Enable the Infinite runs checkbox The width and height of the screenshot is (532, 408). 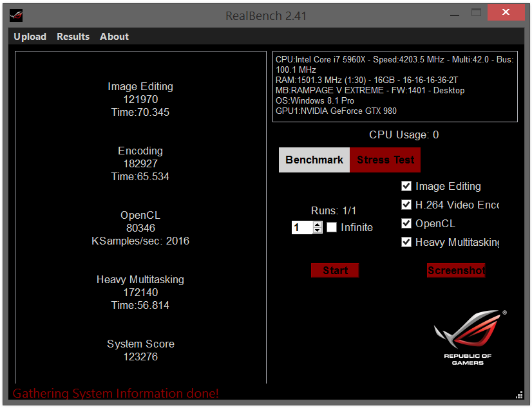332,227
